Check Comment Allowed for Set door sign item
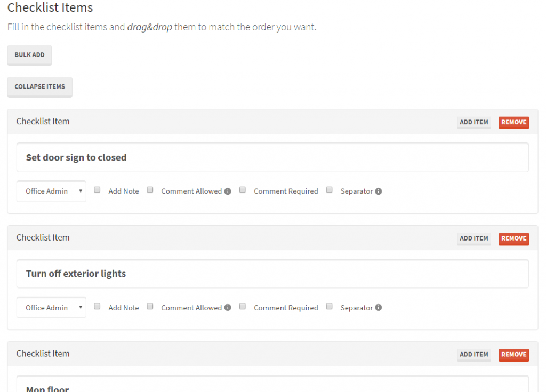546x392 pixels. 150,190
